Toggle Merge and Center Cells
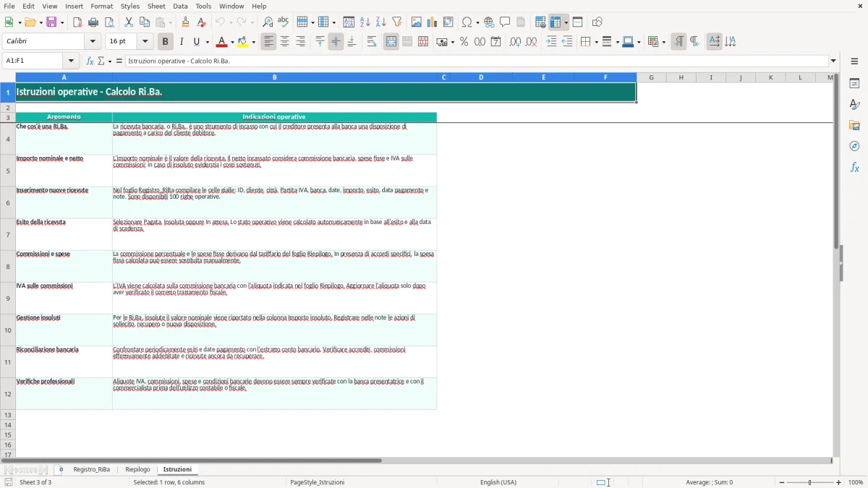868x488 pixels. (x=391, y=42)
